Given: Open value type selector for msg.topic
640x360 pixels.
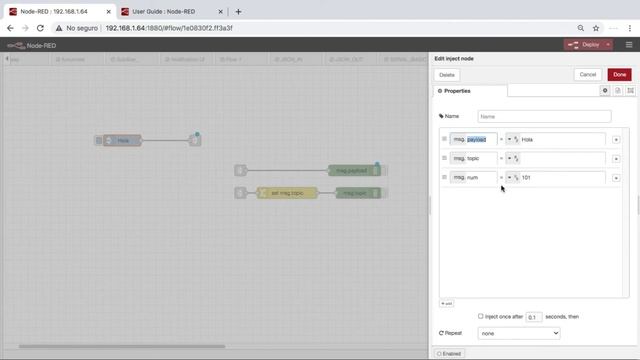Looking at the screenshot, I should point(513,158).
